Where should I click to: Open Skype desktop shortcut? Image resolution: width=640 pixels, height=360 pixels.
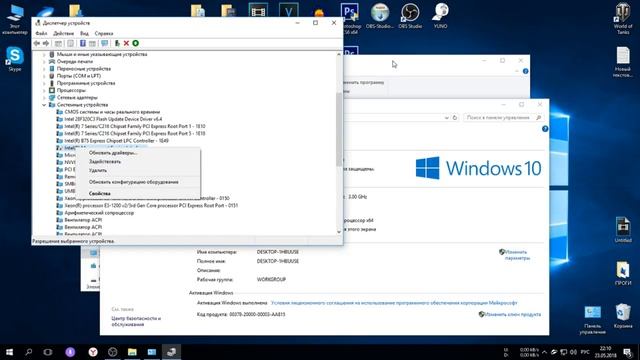click(15, 59)
